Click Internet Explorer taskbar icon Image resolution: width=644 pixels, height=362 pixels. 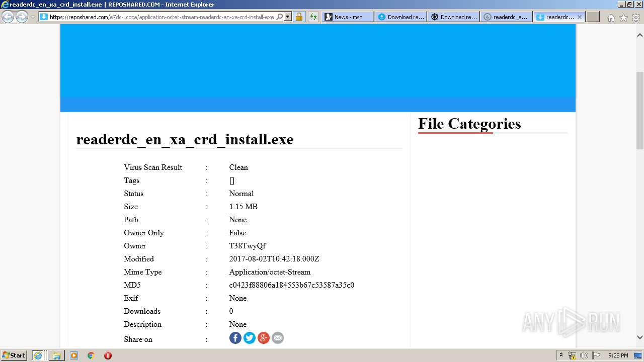38,355
